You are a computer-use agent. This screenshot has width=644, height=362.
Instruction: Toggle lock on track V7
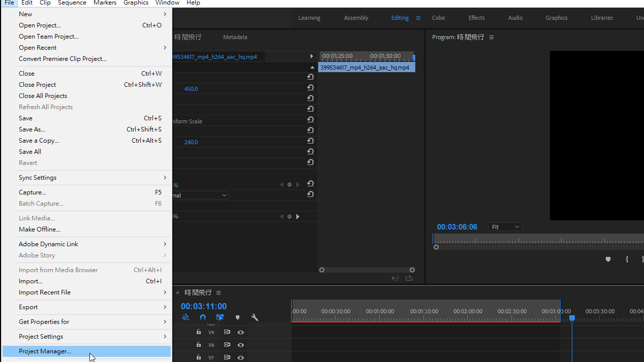[x=199, y=357]
